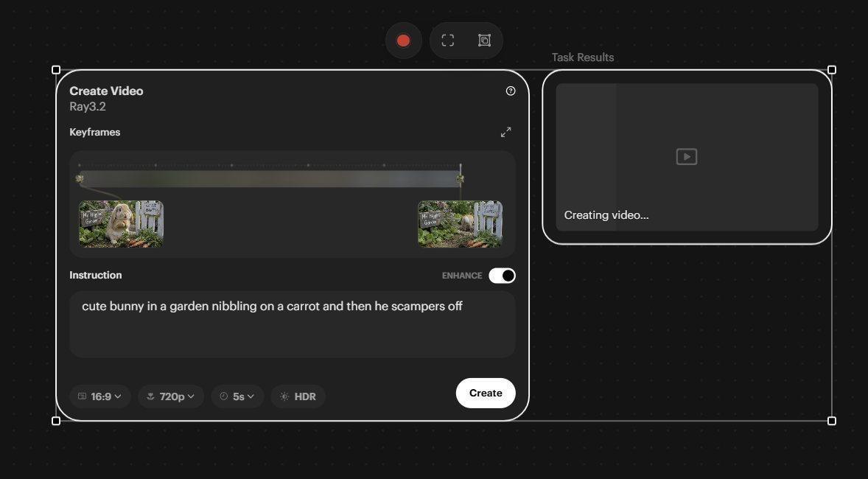Open the 720p resolution dropdown
868x479 pixels.
tap(171, 396)
